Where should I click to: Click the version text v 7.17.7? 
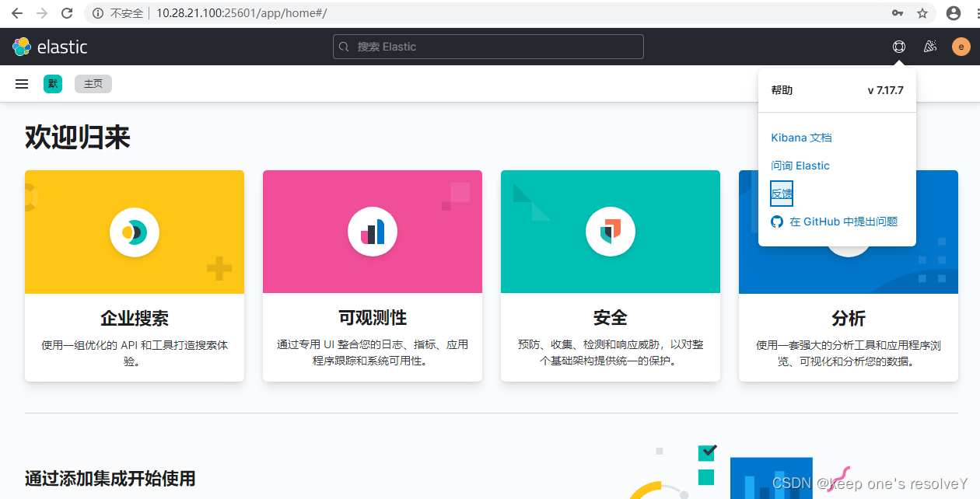point(885,90)
